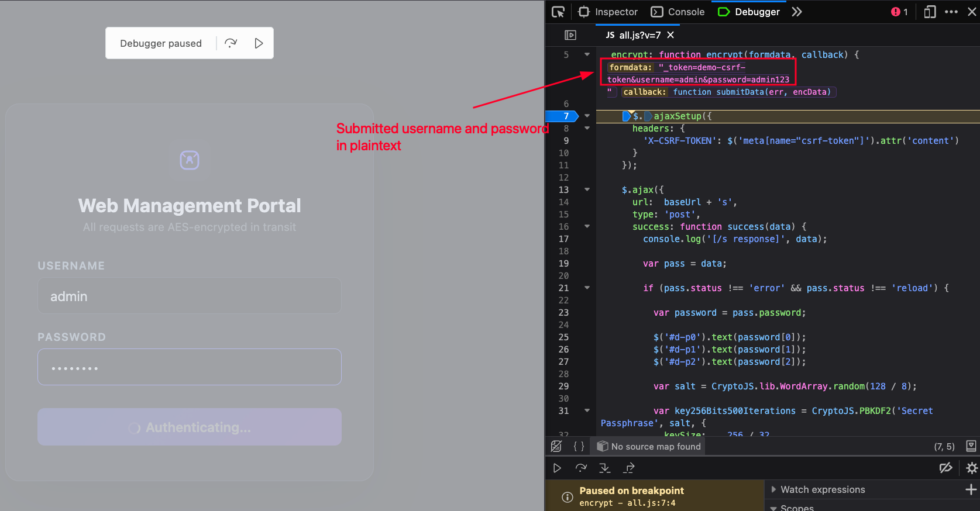Image resolution: width=980 pixels, height=511 pixels.
Task: Click the Step In debugger icon
Action: 605,468
